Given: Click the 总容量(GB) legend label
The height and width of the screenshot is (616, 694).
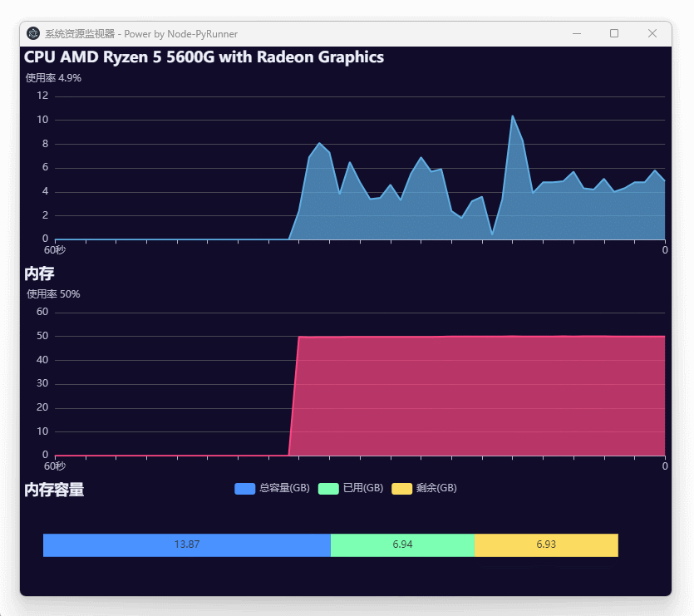Looking at the screenshot, I should coord(284,488).
